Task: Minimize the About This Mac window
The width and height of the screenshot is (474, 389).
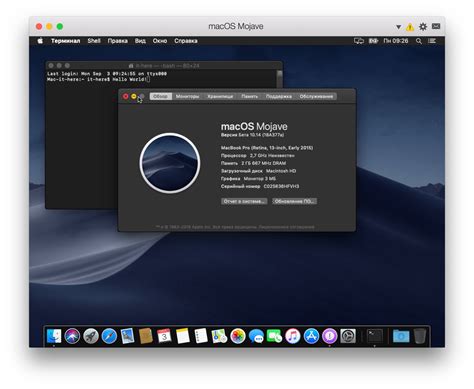Action: tap(134, 96)
